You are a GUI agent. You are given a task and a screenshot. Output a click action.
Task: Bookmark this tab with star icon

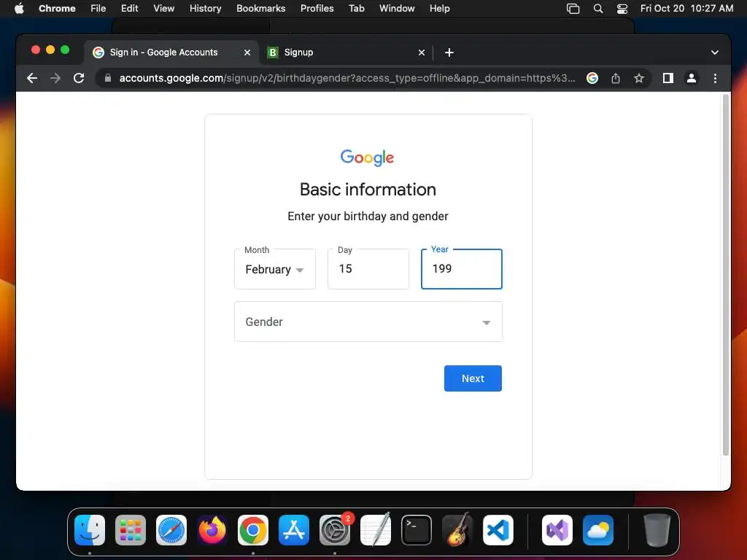coord(639,78)
